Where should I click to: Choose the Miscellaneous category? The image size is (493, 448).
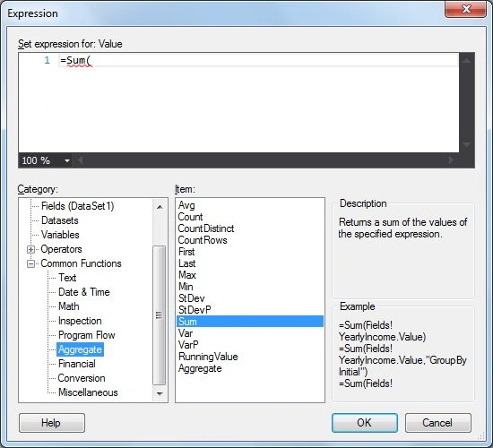pos(88,392)
